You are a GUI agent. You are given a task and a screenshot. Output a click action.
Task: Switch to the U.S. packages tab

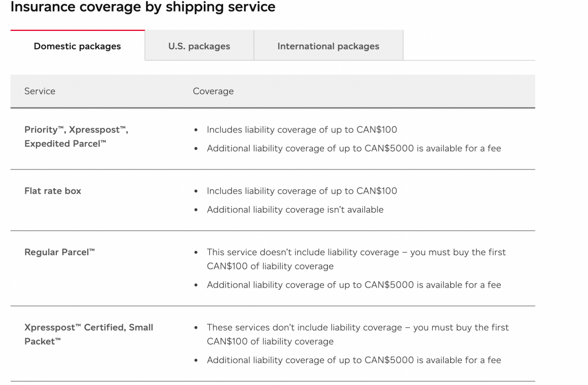tap(199, 46)
